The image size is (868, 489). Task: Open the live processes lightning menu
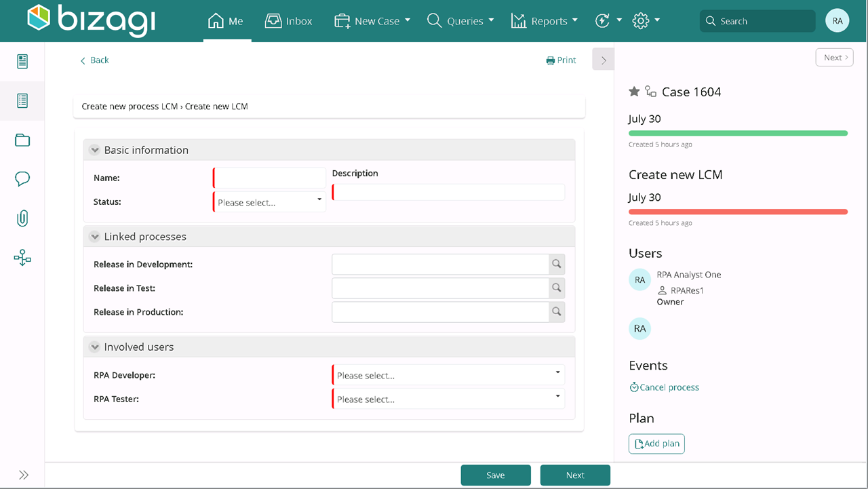pyautogui.click(x=608, y=21)
